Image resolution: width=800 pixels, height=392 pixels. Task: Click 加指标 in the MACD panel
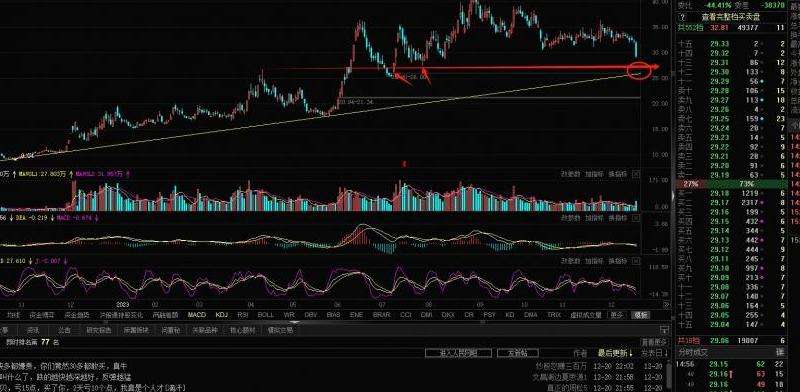[594, 217]
